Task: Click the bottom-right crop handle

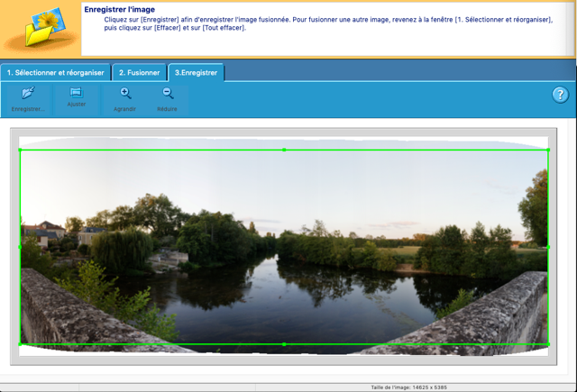Action: 548,344
